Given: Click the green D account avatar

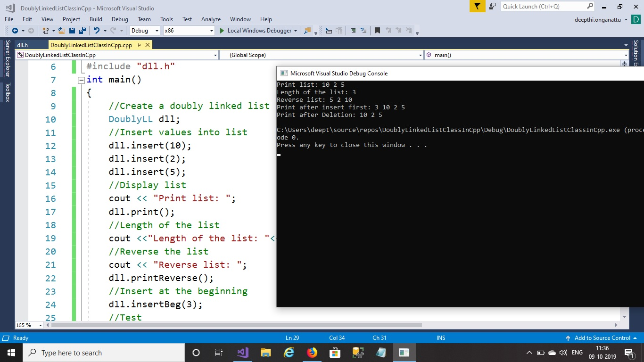Looking at the screenshot, I should (x=636, y=19).
